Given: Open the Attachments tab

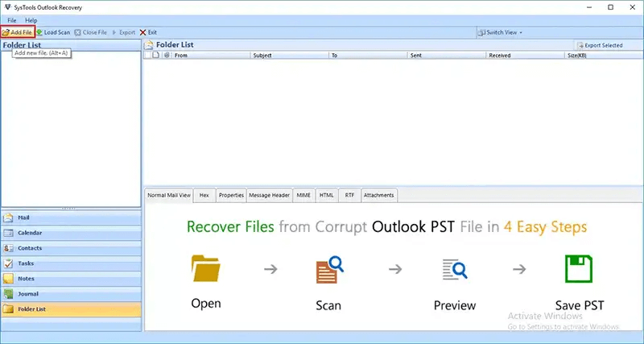Looking at the screenshot, I should click(x=378, y=195).
